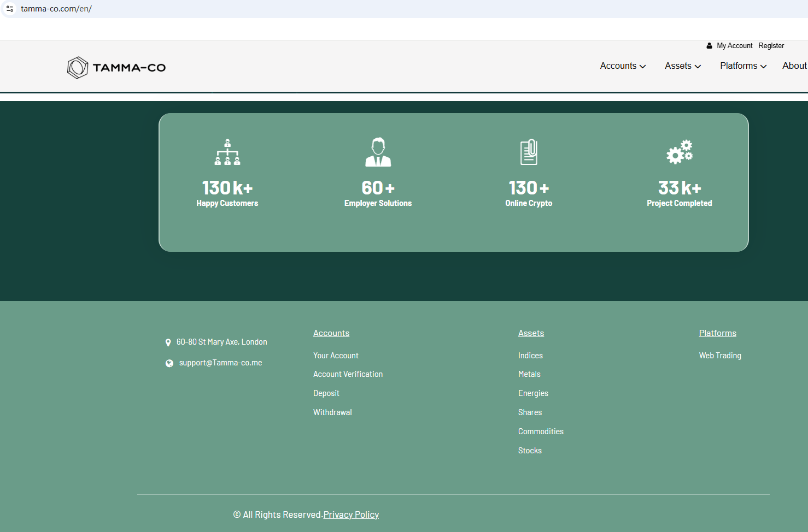
Task: Click the browser address bar URL
Action: click(56, 9)
